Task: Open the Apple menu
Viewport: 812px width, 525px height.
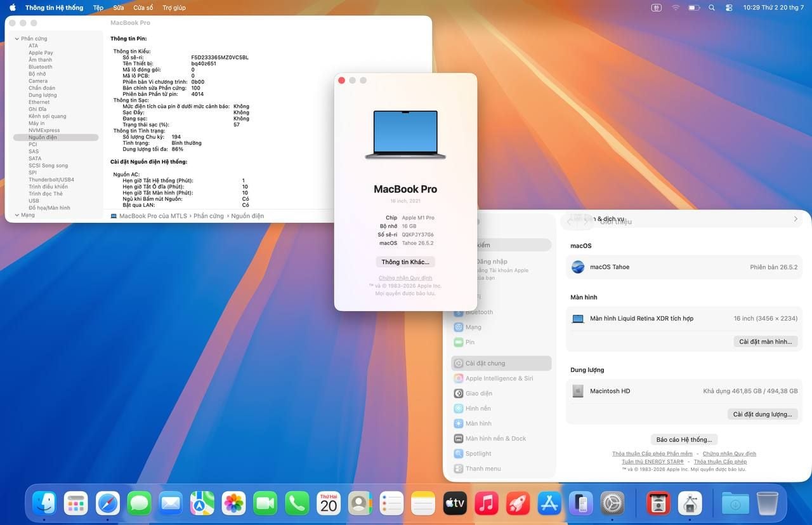Action: (x=12, y=8)
